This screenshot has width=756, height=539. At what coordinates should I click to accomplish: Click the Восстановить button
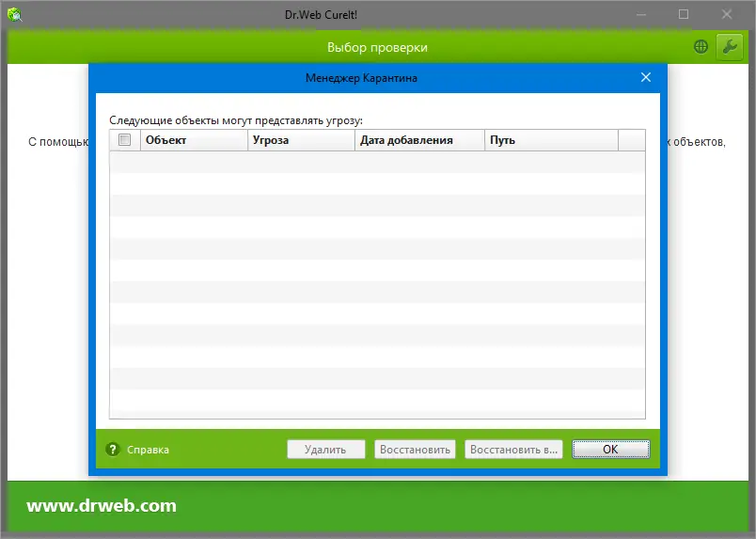coord(415,450)
